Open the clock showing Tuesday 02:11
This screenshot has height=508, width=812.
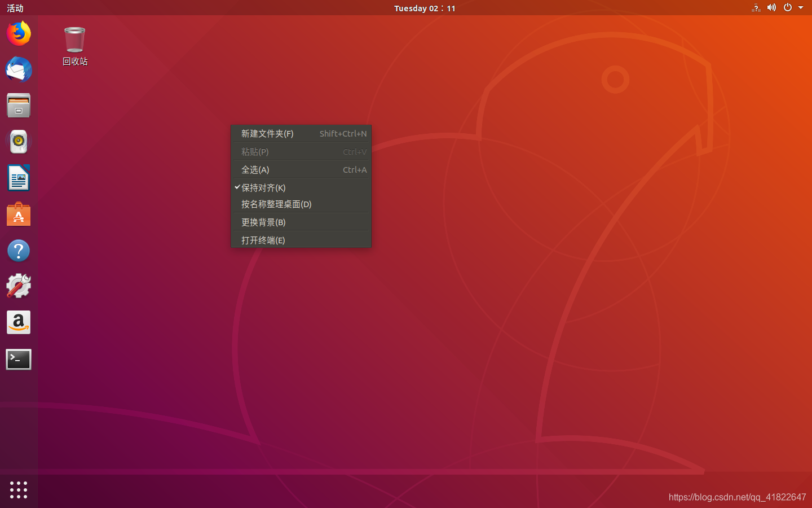pos(425,8)
